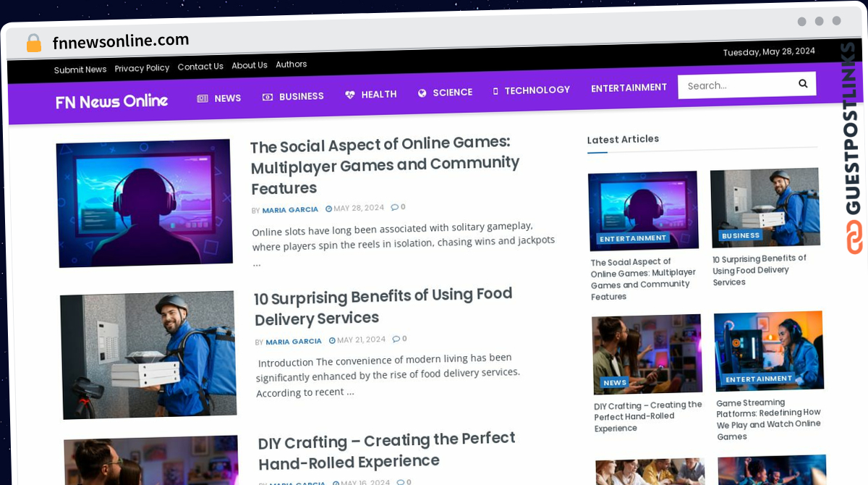The image size is (868, 485).
Task: Open the Privacy Policy link
Action: [x=142, y=68]
